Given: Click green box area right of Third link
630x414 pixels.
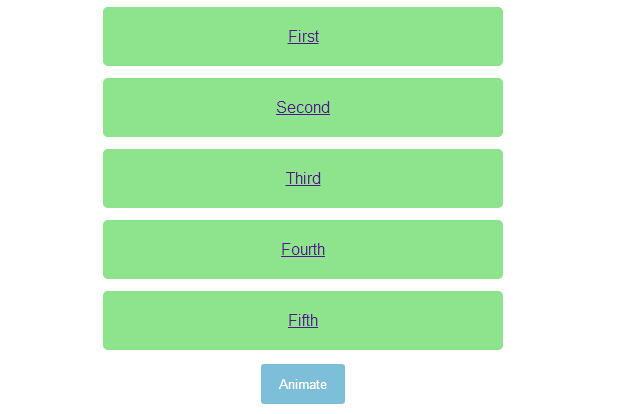Looking at the screenshot, I should click(x=420, y=179).
